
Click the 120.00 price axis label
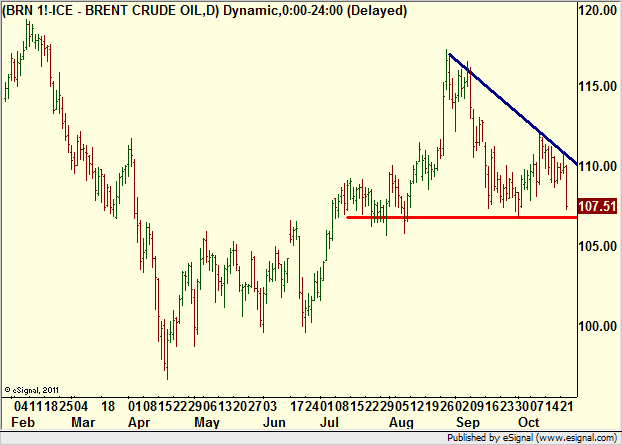click(598, 10)
